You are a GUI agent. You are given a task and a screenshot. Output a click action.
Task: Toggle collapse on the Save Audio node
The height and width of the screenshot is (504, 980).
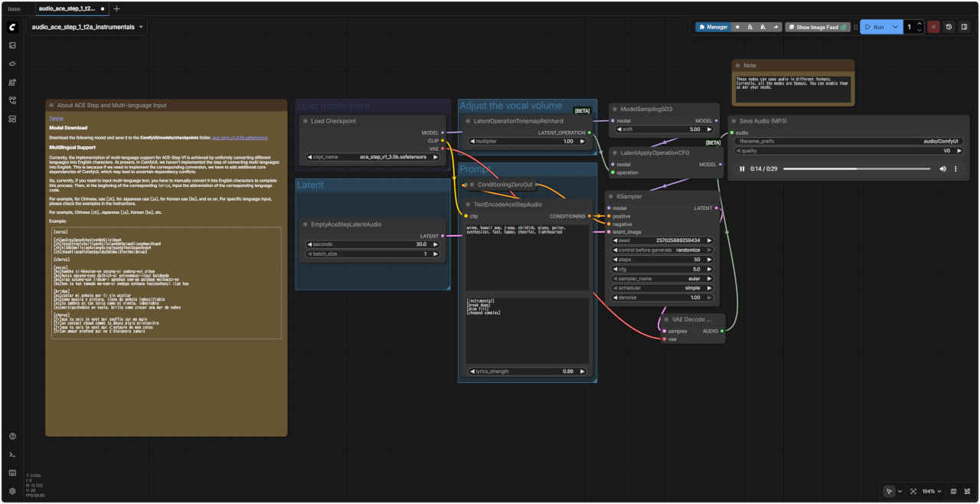point(733,121)
